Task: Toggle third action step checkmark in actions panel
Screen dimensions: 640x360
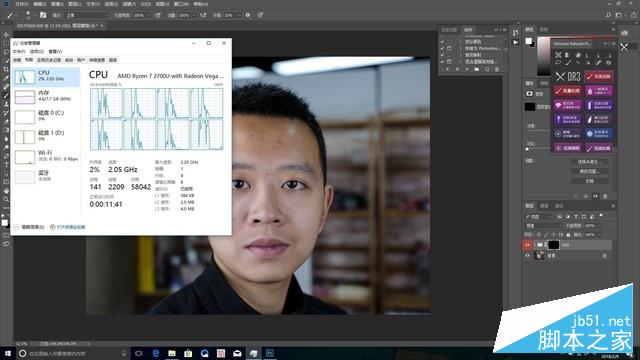Action: pos(442,55)
